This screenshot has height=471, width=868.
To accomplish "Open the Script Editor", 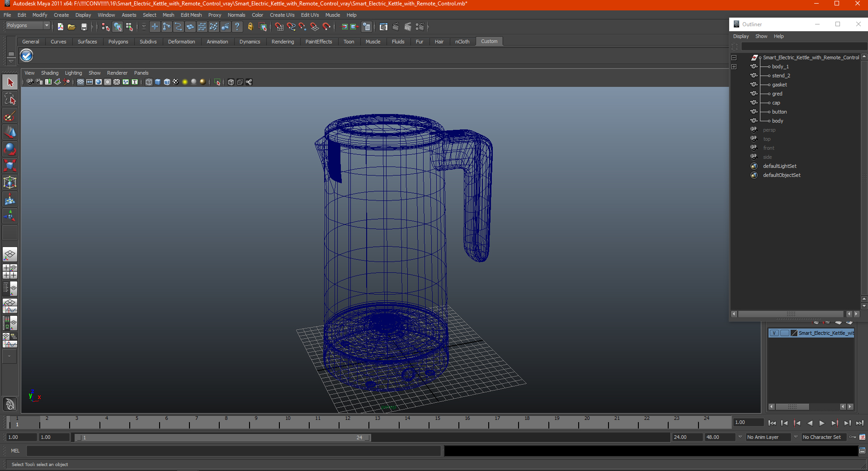I will tap(863, 451).
